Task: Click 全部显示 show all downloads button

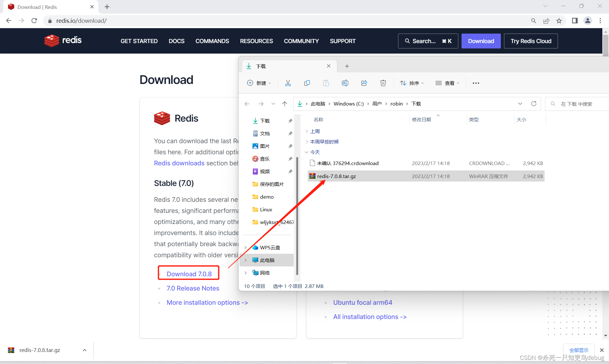Action: pos(579,350)
